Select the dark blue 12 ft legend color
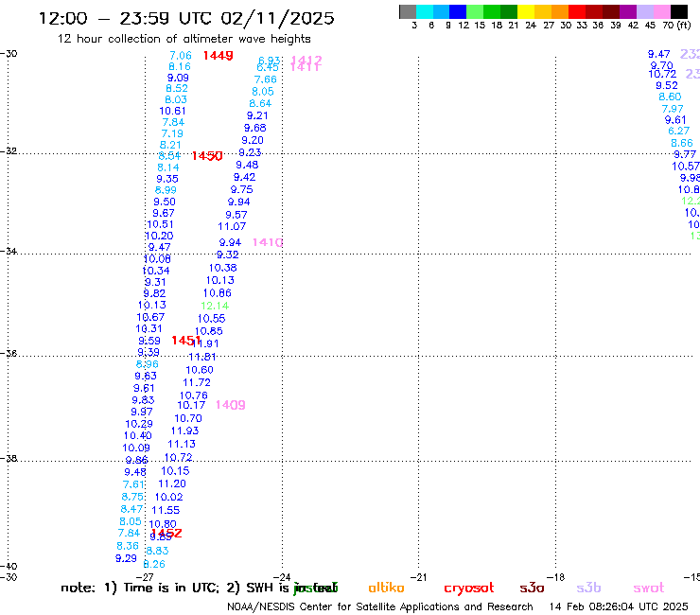 pos(458,11)
